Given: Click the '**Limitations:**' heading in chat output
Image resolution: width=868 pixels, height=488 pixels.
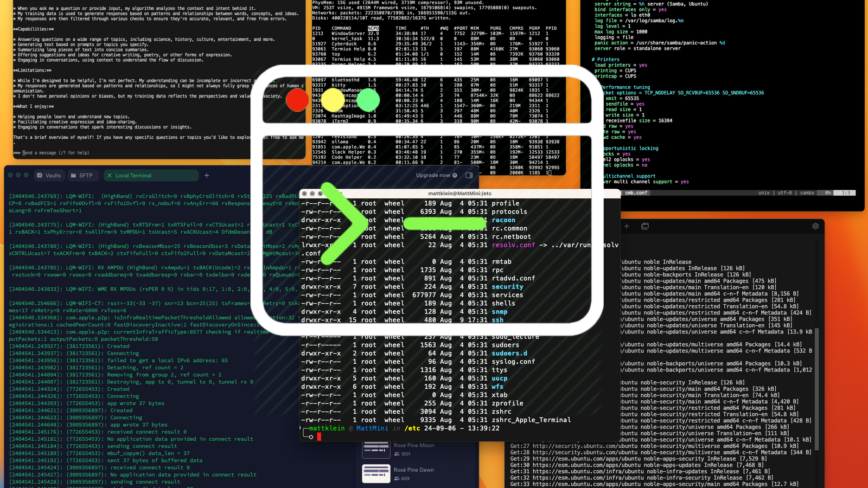Looking at the screenshot, I should click(x=33, y=70).
